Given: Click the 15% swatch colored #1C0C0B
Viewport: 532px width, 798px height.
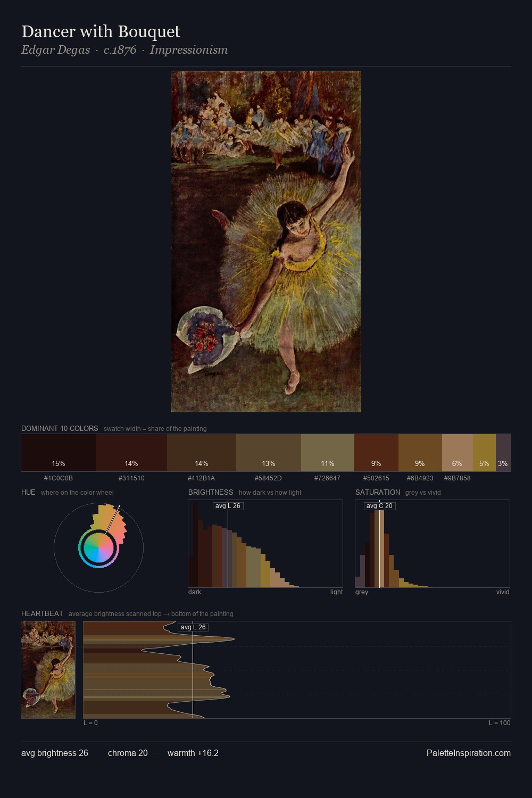Looking at the screenshot, I should tap(59, 453).
